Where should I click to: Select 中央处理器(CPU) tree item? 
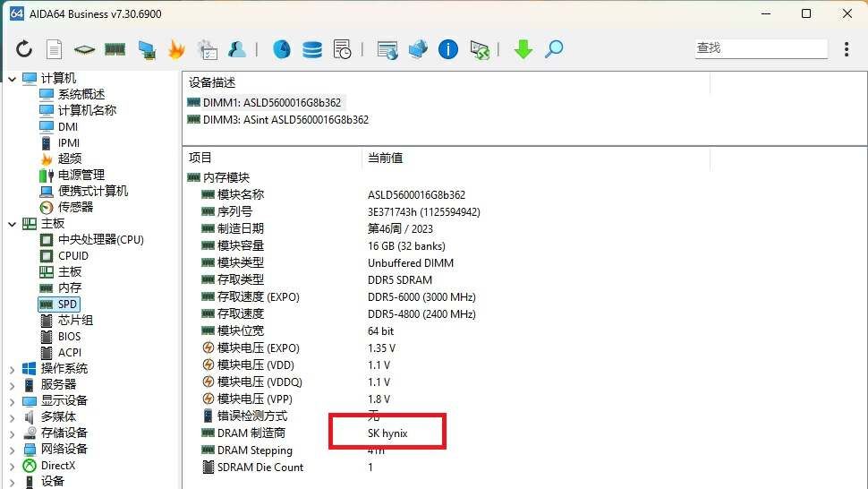click(101, 239)
